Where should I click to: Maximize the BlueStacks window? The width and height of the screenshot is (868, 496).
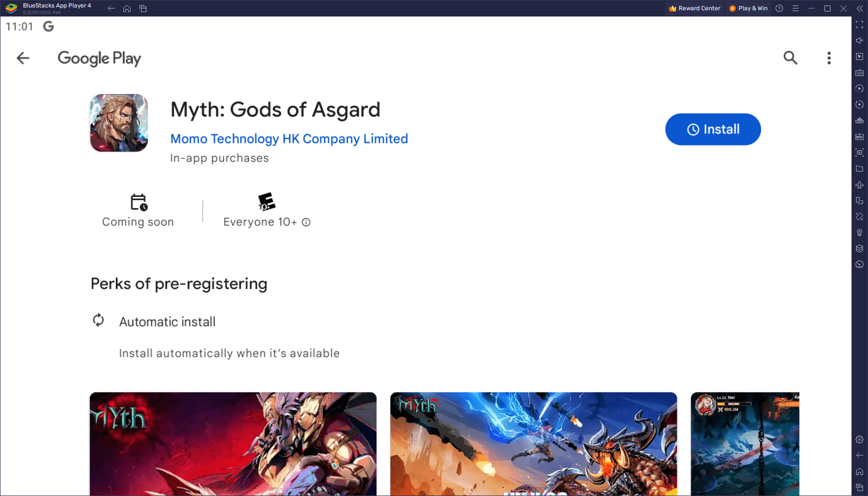(828, 8)
